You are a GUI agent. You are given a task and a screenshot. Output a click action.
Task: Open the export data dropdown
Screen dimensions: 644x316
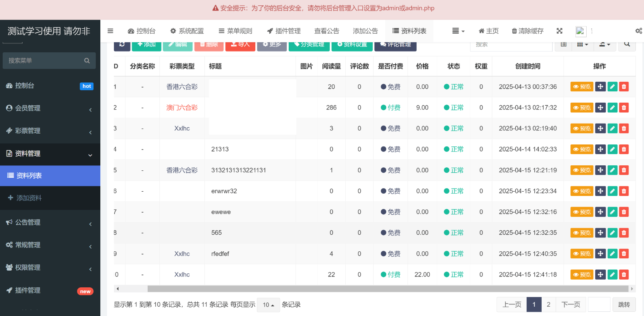604,45
